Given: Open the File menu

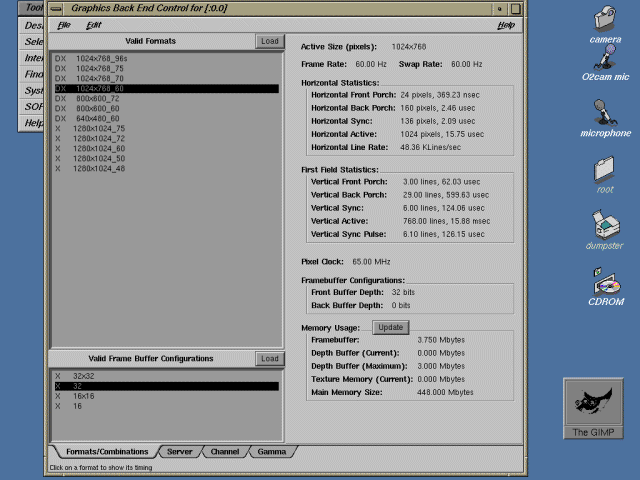Looking at the screenshot, I should point(64,24).
